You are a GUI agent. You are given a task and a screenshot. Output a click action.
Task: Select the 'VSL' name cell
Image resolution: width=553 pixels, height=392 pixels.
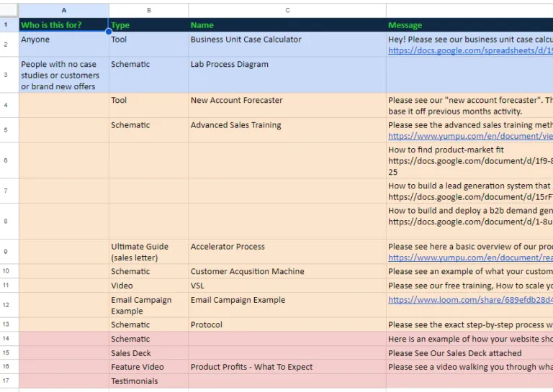point(287,286)
